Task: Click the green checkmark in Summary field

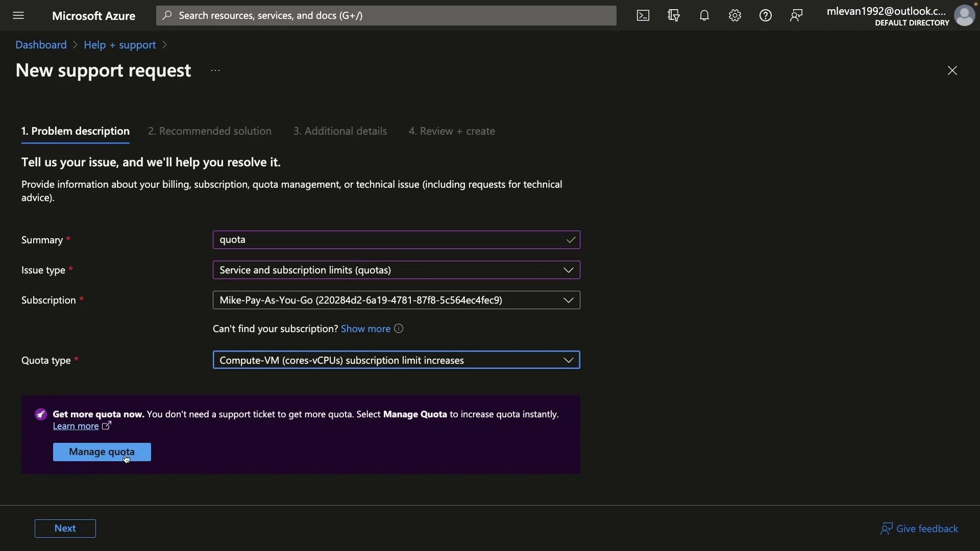Action: [571, 240]
